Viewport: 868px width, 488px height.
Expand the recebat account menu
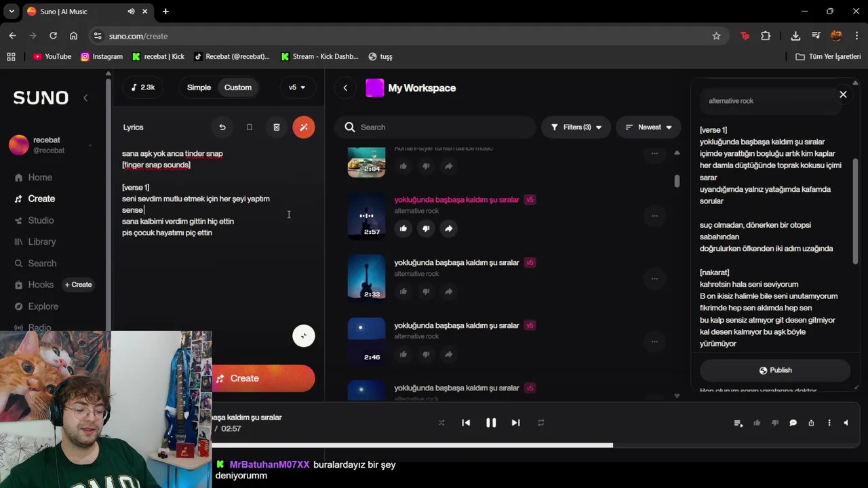[90, 145]
